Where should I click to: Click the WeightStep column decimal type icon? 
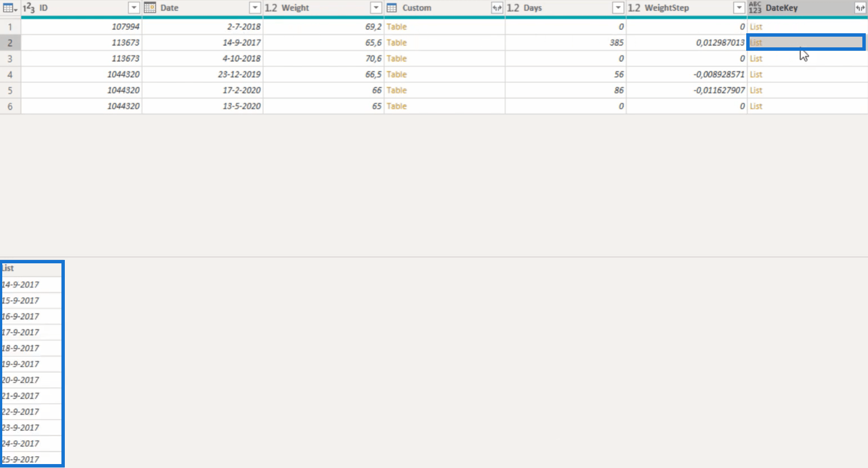pos(634,8)
